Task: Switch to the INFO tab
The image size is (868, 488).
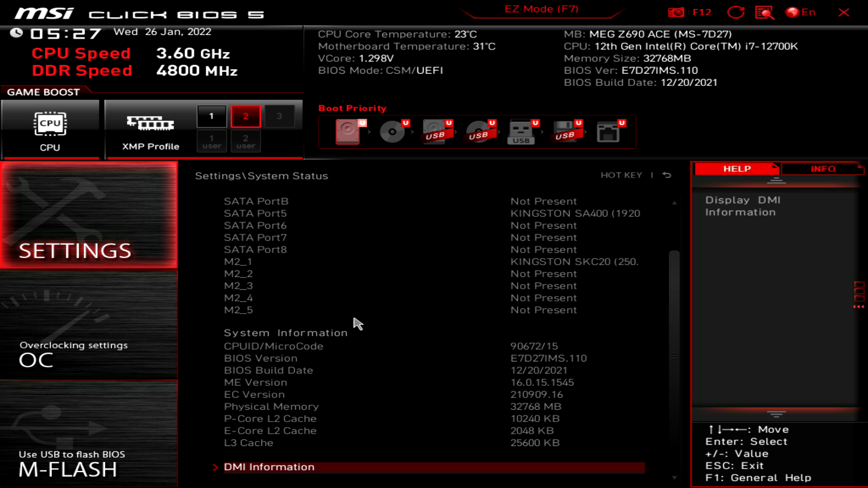Action: 823,169
